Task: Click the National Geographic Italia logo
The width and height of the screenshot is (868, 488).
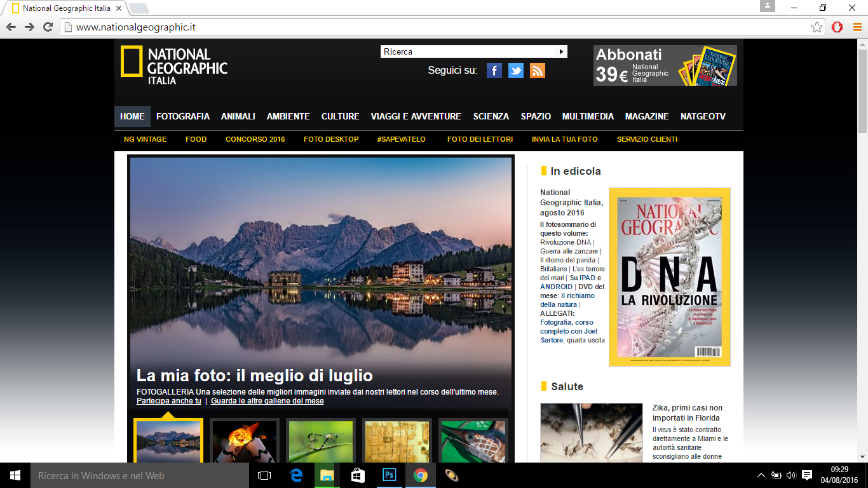Action: pyautogui.click(x=173, y=64)
